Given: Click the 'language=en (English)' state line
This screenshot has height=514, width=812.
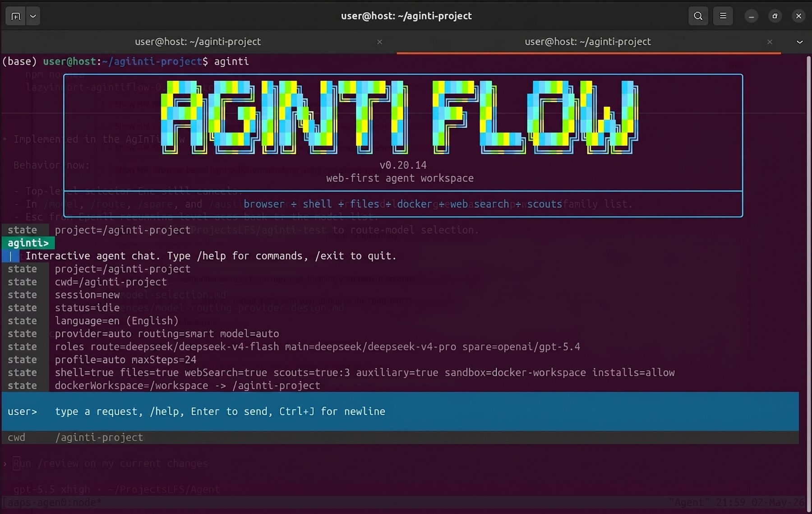Looking at the screenshot, I should click(x=116, y=321).
